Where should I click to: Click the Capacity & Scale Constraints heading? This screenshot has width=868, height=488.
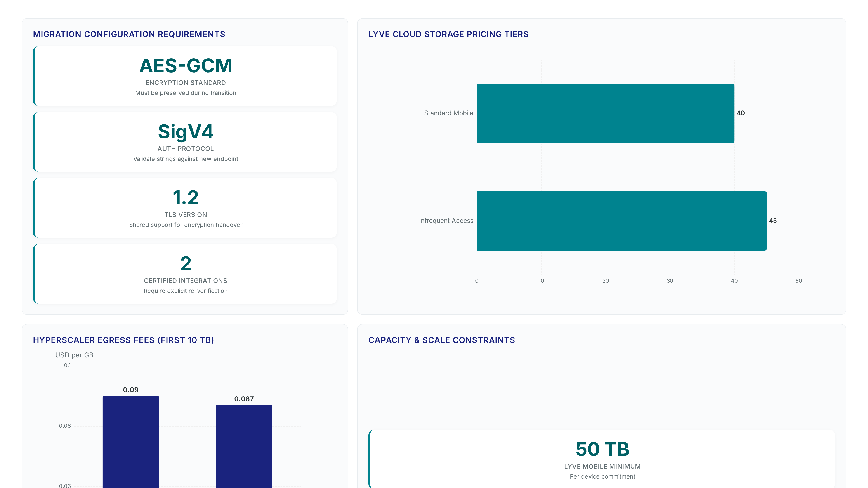442,340
